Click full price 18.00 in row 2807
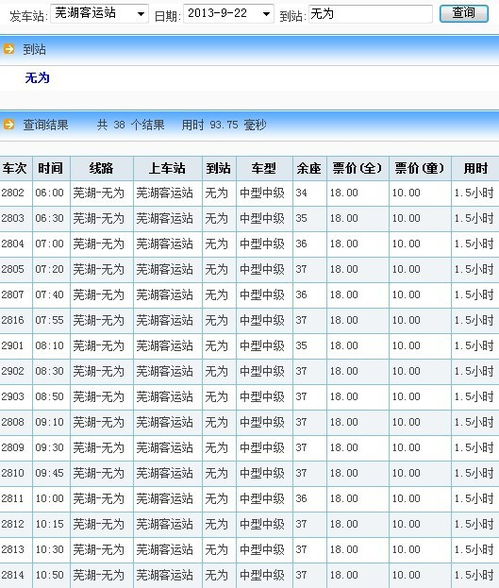This screenshot has width=499, height=588. (x=344, y=295)
